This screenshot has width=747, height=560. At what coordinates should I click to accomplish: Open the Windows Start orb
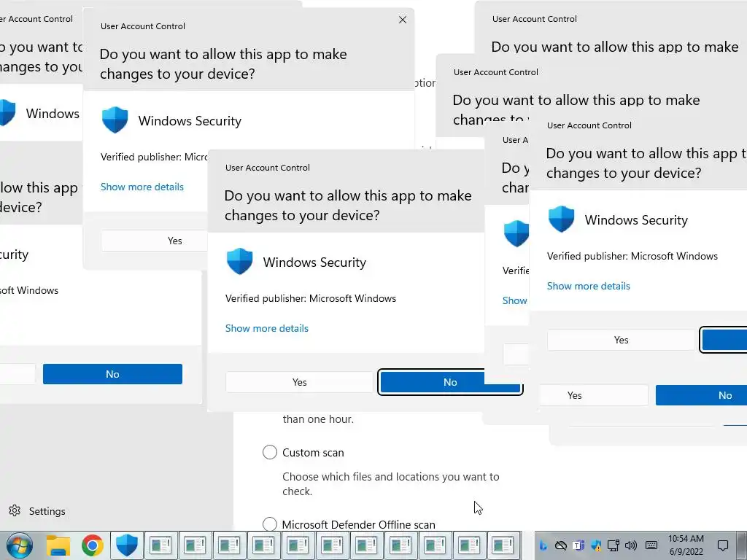(x=20, y=545)
